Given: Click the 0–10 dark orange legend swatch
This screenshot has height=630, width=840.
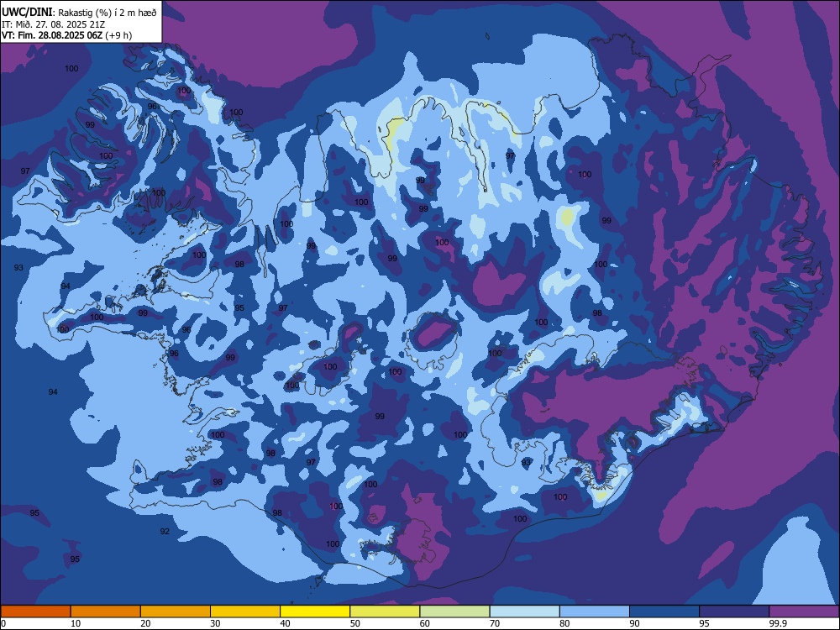Looking at the screenshot, I should (35, 612).
